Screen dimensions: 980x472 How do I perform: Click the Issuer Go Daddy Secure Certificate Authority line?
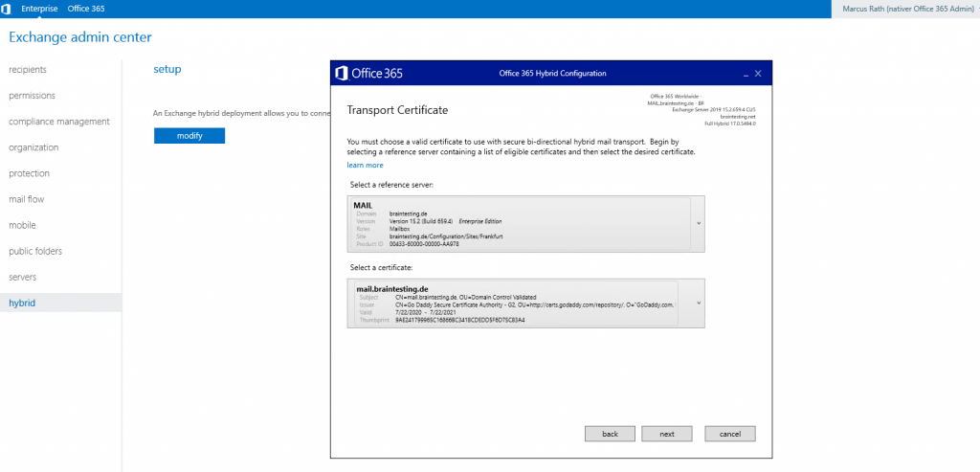pos(536,304)
